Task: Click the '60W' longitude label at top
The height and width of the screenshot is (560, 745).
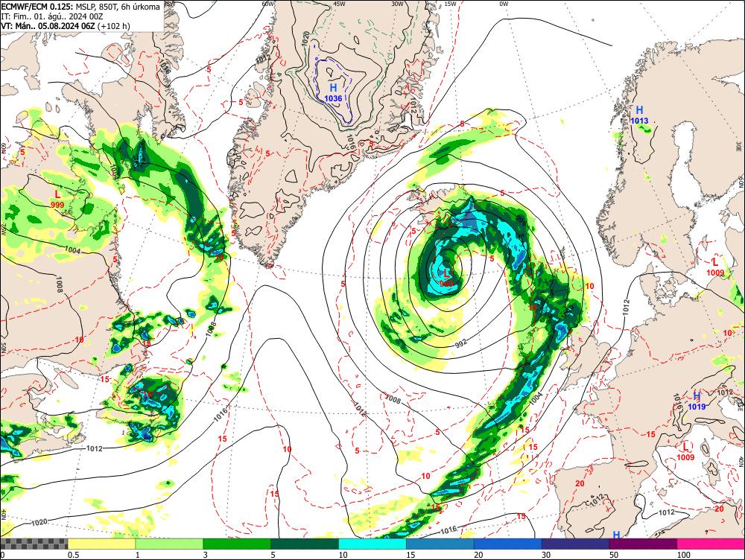Action: (x=268, y=4)
